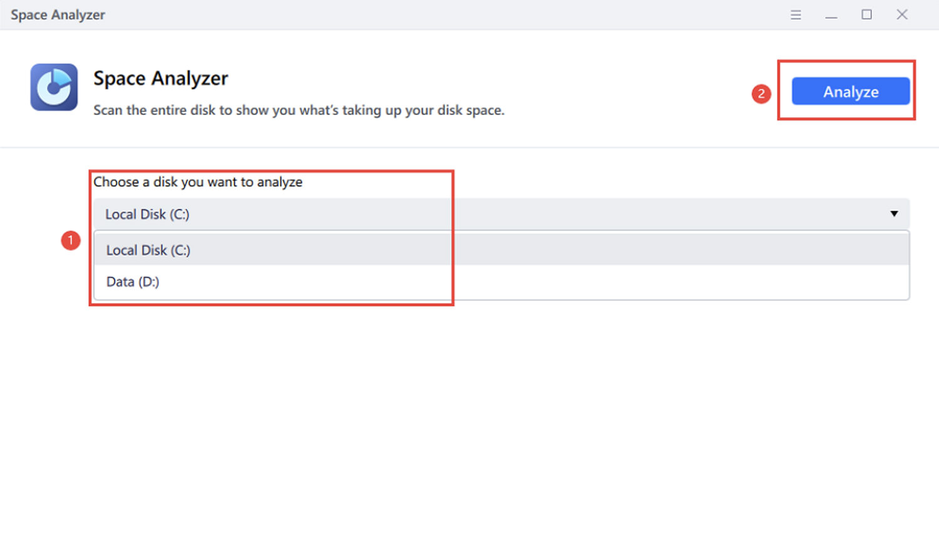Choose Local Disk (C:) in the dropdown list

[x=501, y=250]
